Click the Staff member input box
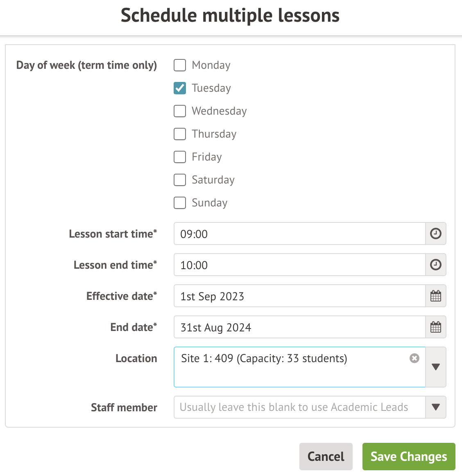Image resolution: width=462 pixels, height=476 pixels. (x=299, y=407)
